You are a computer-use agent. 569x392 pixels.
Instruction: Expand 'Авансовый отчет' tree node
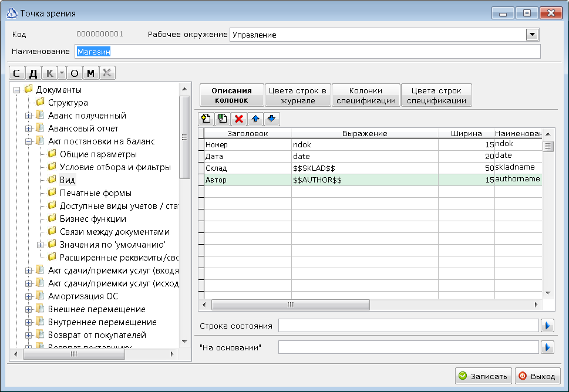28,129
